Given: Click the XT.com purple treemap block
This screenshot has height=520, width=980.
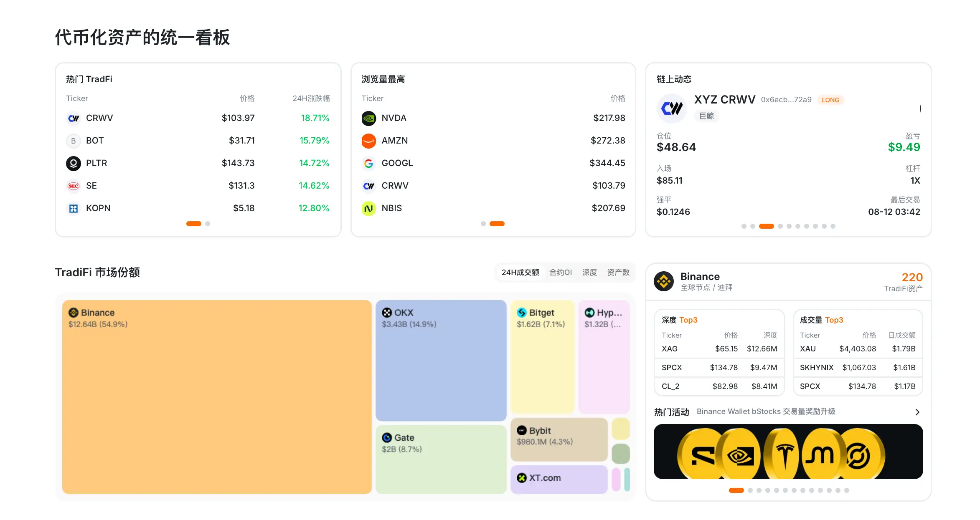Looking at the screenshot, I should pyautogui.click(x=559, y=480).
